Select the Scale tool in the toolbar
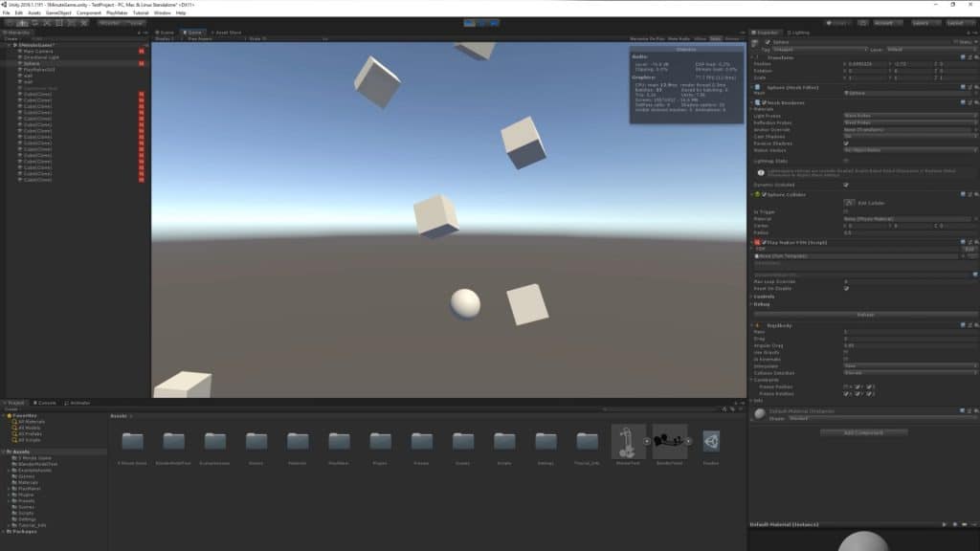Screen dimensions: 980x551 (x=47, y=23)
